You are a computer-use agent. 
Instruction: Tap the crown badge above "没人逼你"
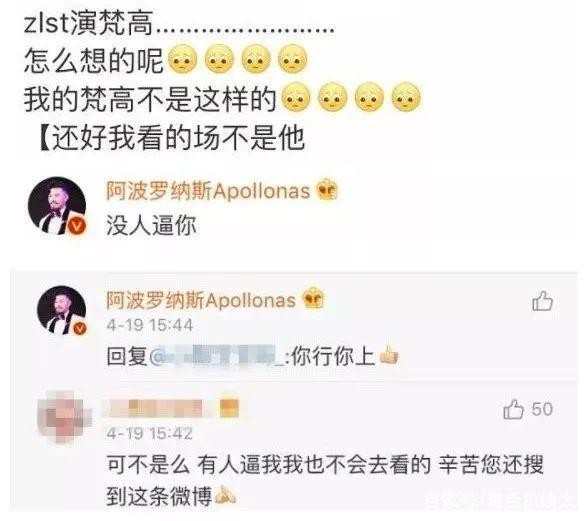pyautogui.click(x=327, y=190)
